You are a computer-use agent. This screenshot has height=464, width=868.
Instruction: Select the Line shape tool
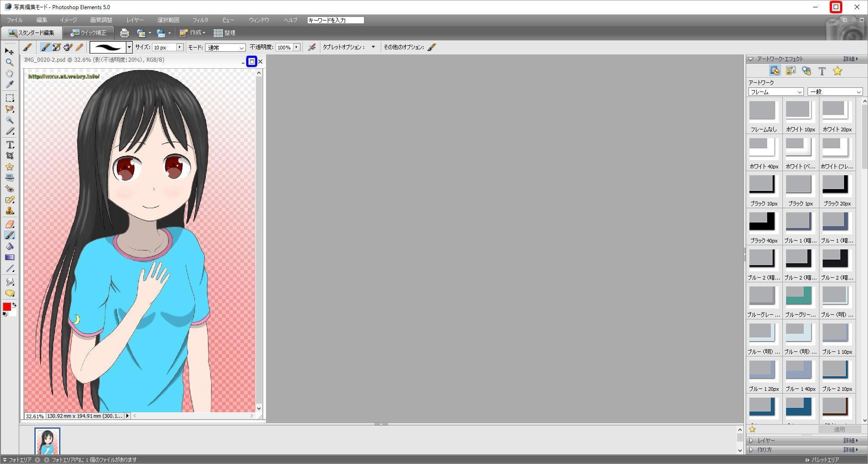click(9, 269)
